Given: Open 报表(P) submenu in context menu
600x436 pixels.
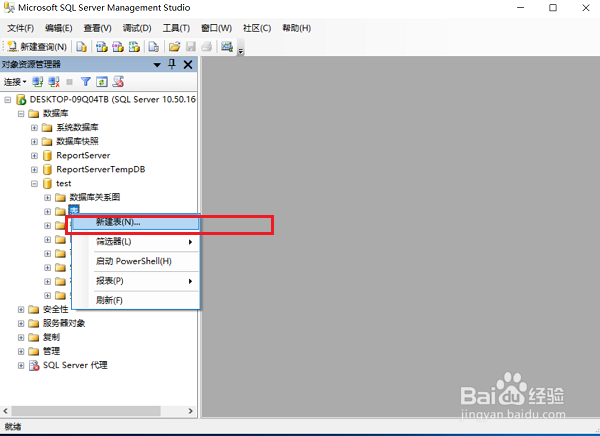Looking at the screenshot, I should pyautogui.click(x=136, y=281).
